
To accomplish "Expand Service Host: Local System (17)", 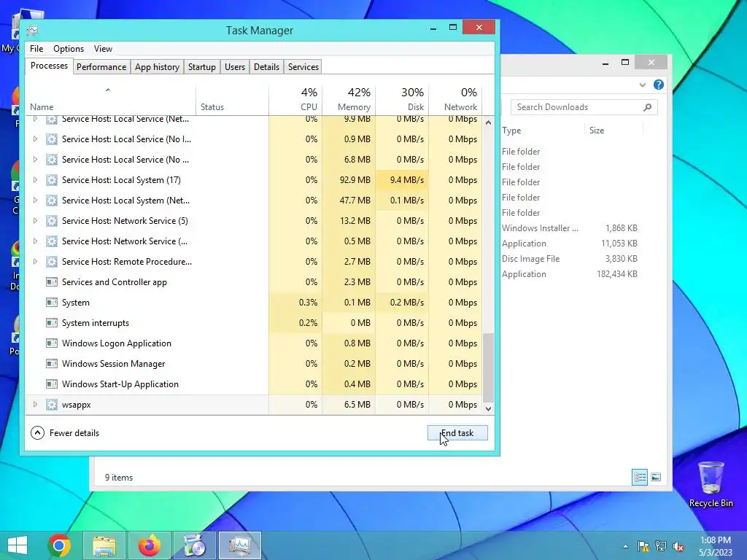I will (35, 180).
